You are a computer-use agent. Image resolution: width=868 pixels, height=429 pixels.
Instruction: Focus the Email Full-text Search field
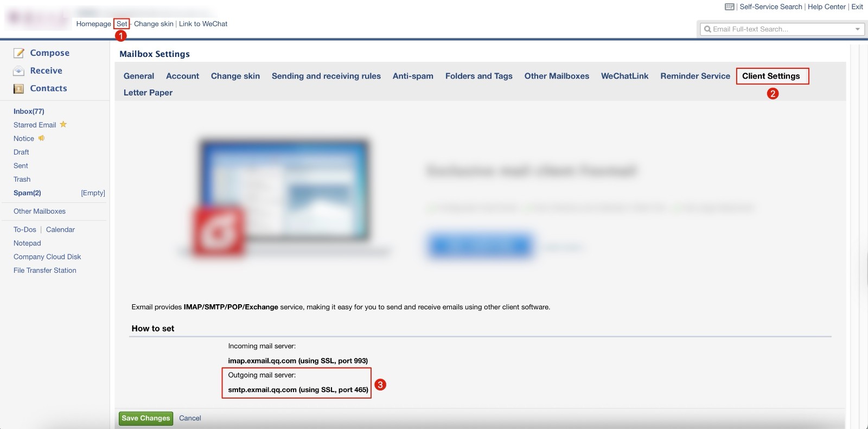point(781,29)
